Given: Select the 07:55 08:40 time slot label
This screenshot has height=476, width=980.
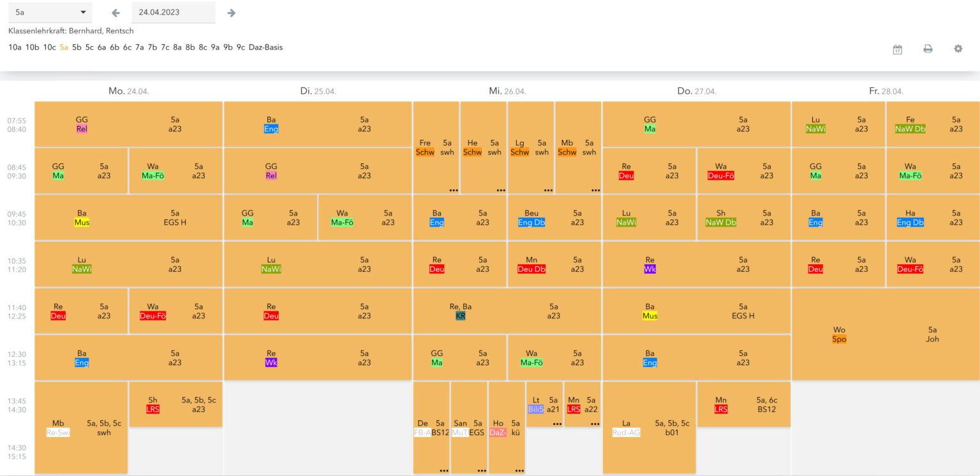Looking at the screenshot, I should [x=17, y=124].
